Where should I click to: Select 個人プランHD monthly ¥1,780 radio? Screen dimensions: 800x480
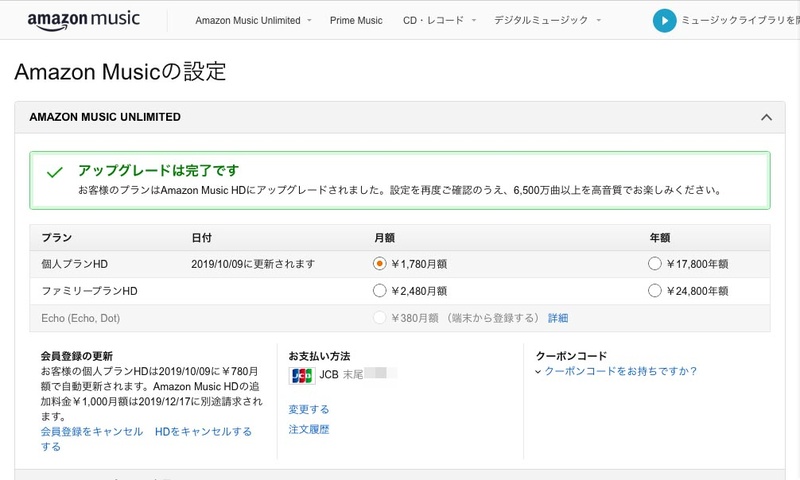coord(379,264)
